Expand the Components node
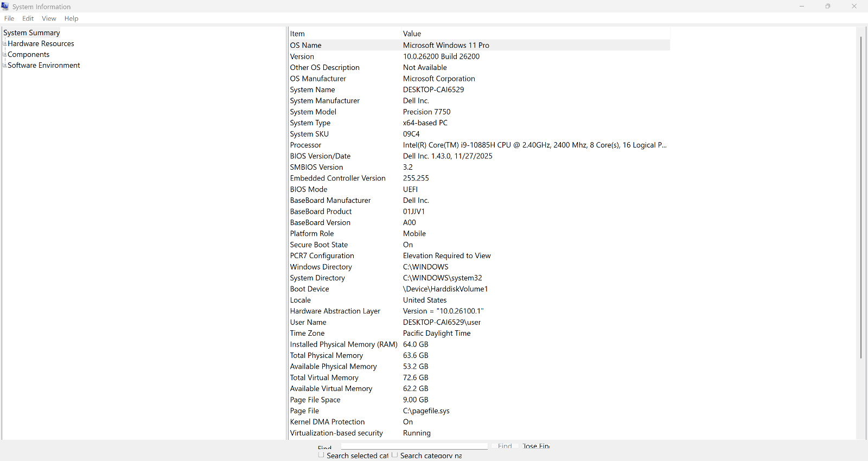 (x=5, y=54)
